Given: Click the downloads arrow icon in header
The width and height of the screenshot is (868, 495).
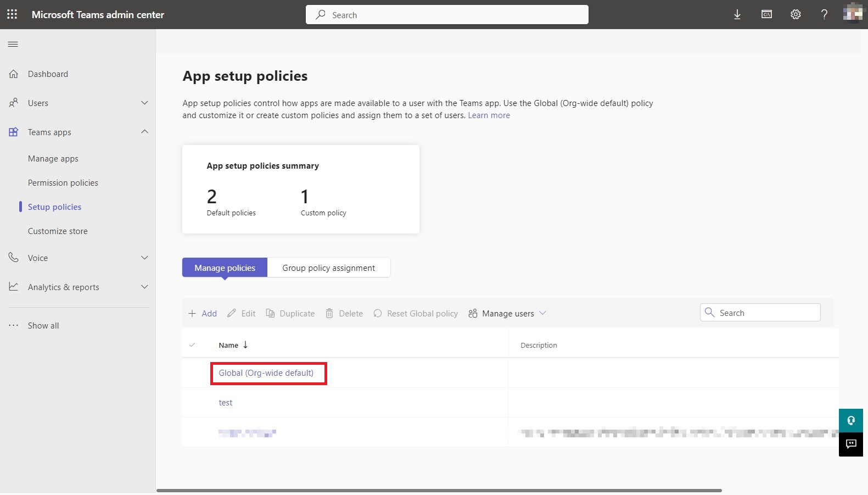Looking at the screenshot, I should click(x=737, y=15).
